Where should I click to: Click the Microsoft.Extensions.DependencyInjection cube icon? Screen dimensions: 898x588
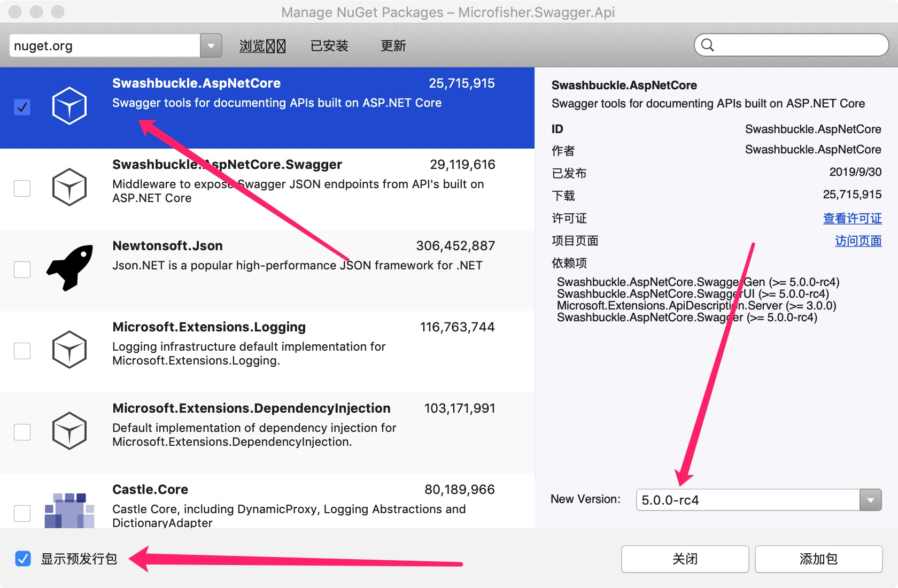(x=69, y=431)
